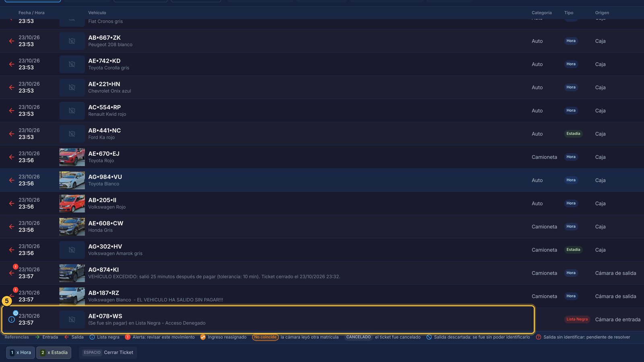
Task: Click exit arrow icon for AE•221•HN row
Action: (x=12, y=87)
